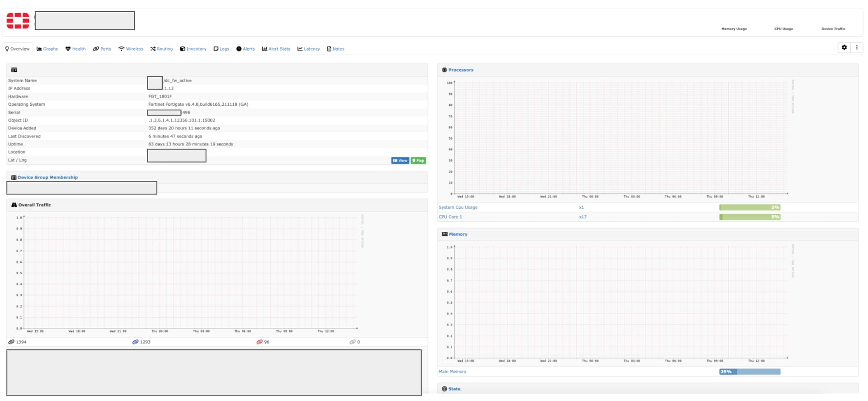Image resolution: width=868 pixels, height=401 pixels.
Task: Switch to the Graphs tab
Action: [47, 49]
